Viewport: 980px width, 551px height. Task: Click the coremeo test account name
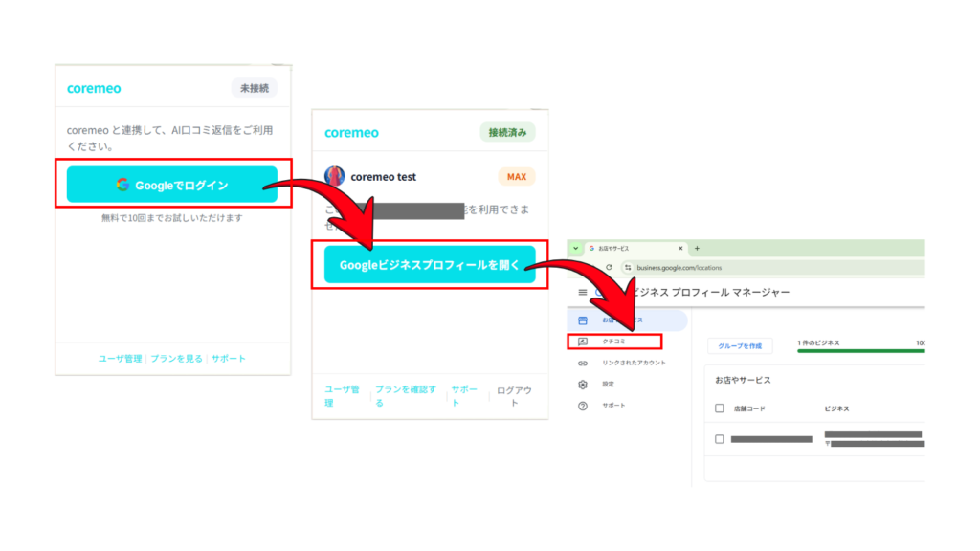point(383,177)
